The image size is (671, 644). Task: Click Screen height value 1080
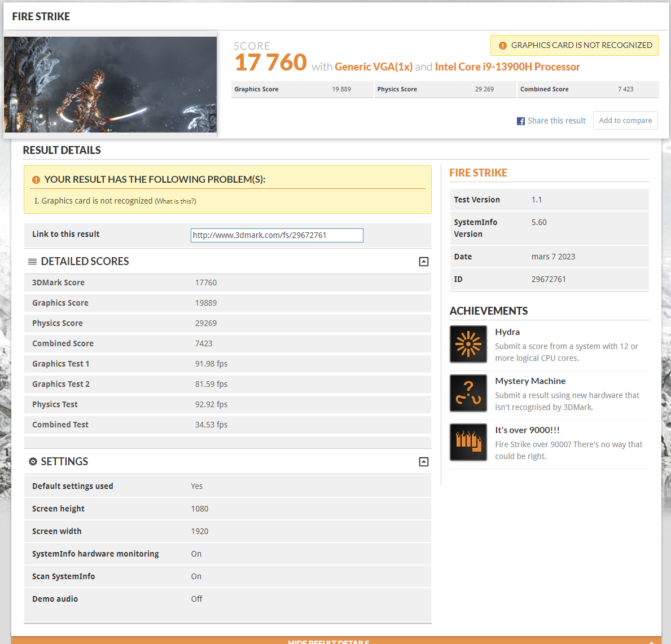(199, 509)
